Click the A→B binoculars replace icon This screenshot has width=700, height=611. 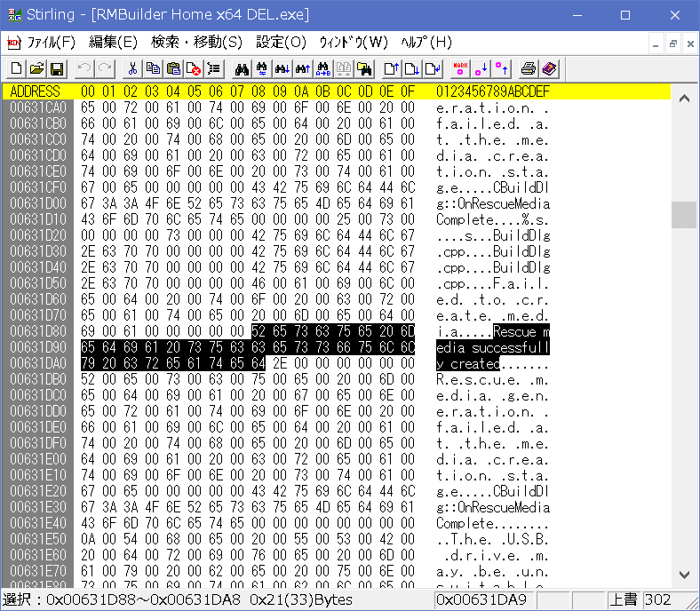[323, 68]
